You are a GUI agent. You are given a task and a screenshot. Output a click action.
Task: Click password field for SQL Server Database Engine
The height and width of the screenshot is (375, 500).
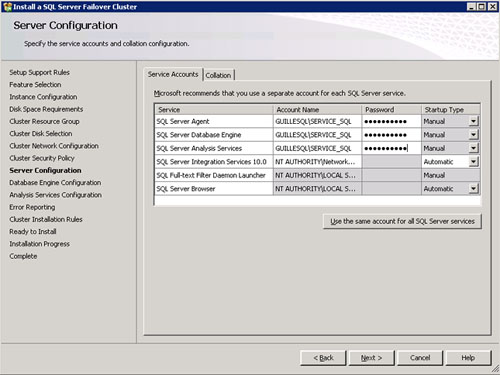click(x=391, y=135)
